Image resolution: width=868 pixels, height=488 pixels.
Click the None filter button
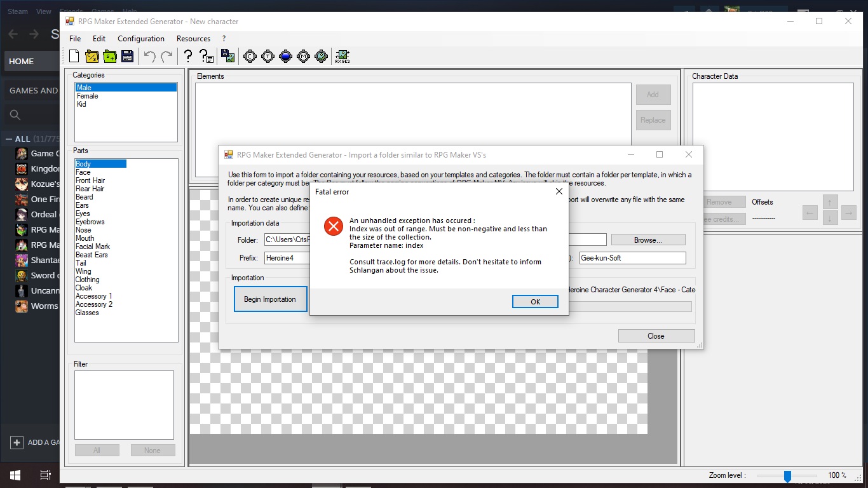[153, 451]
